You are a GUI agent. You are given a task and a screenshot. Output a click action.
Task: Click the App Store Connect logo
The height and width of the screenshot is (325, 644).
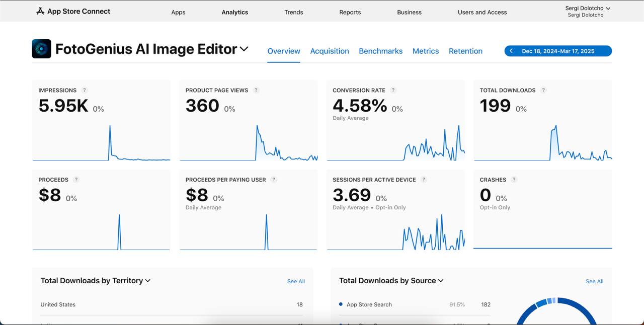pyautogui.click(x=73, y=11)
